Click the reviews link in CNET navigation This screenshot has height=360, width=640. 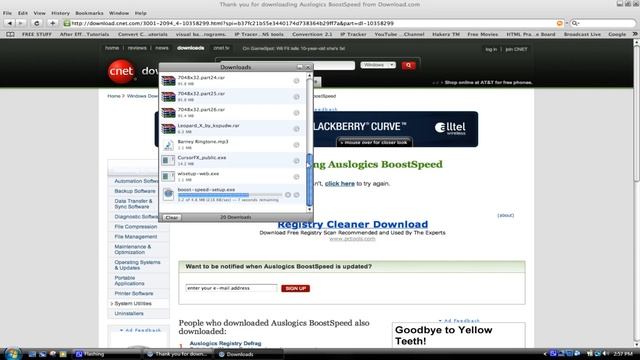point(137,48)
